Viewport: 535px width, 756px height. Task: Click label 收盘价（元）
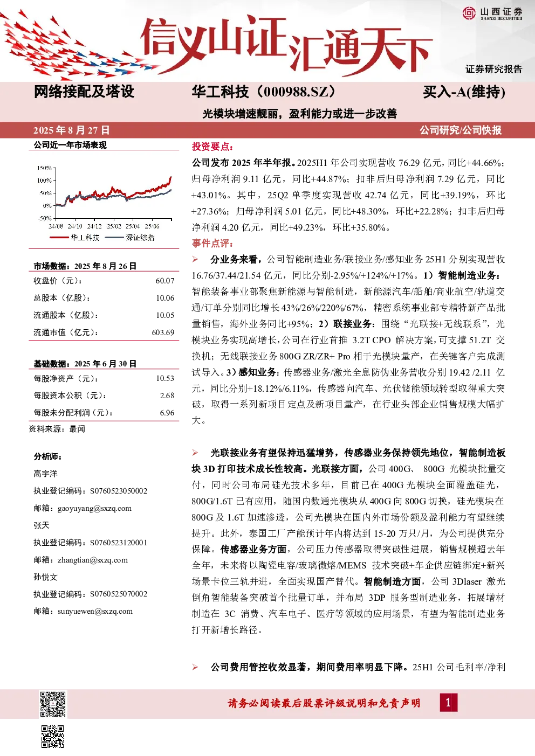pos(58,281)
